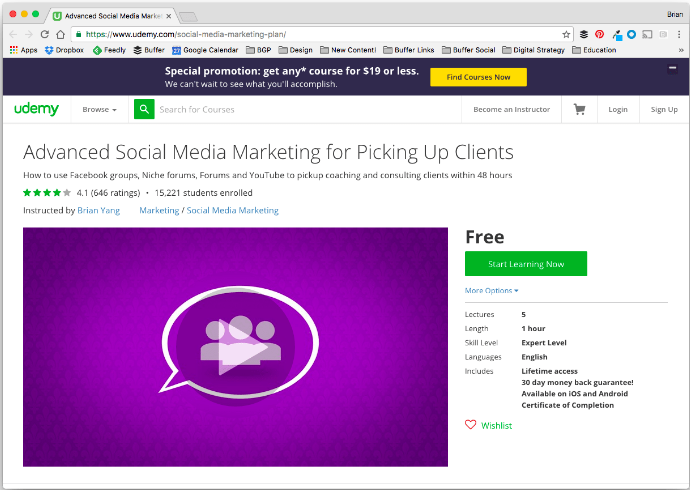
Task: Select the Advanced Social Media browser tab
Action: point(112,16)
